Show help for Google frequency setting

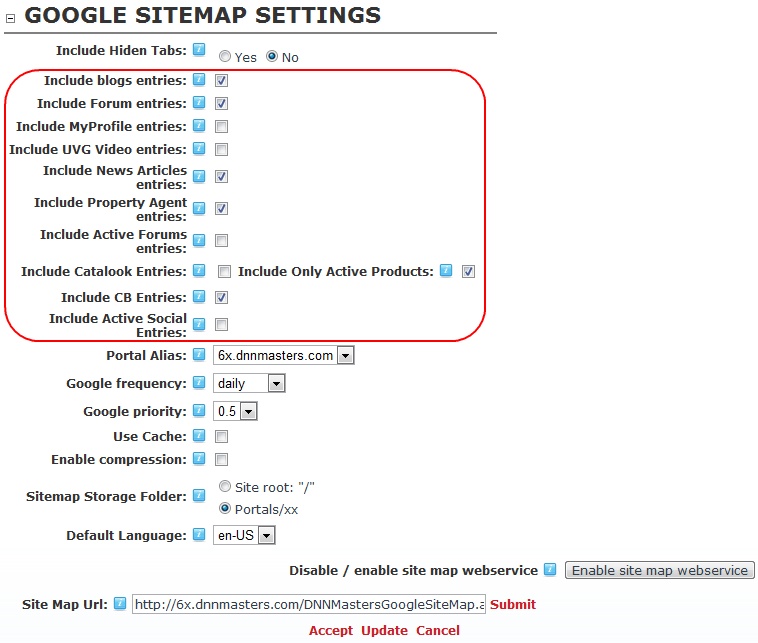(x=199, y=383)
